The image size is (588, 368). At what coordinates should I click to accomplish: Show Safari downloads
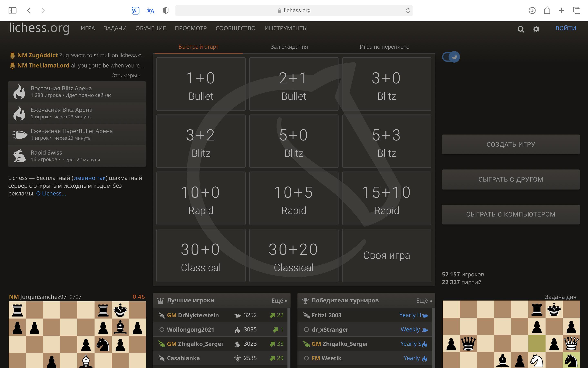(x=532, y=10)
